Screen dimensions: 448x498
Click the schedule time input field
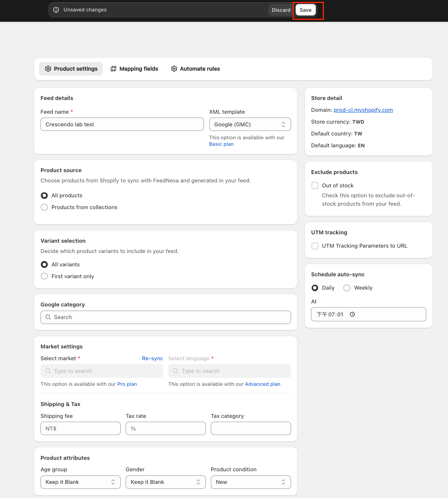pyautogui.click(x=369, y=314)
